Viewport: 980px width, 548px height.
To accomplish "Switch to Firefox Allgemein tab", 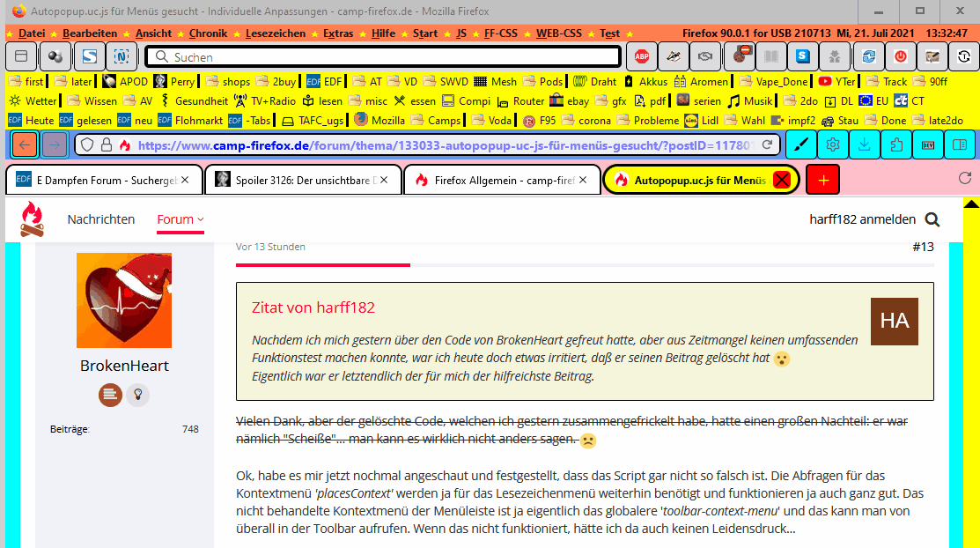I will [502, 180].
